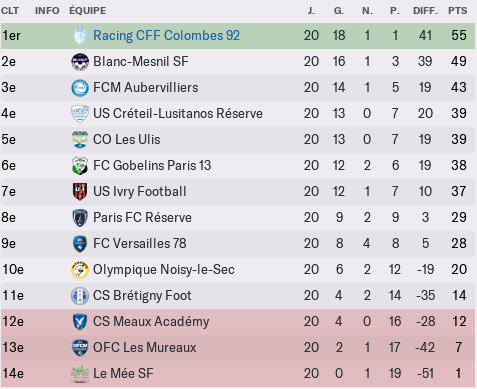Click the CLT ranking column header

(x=10, y=11)
